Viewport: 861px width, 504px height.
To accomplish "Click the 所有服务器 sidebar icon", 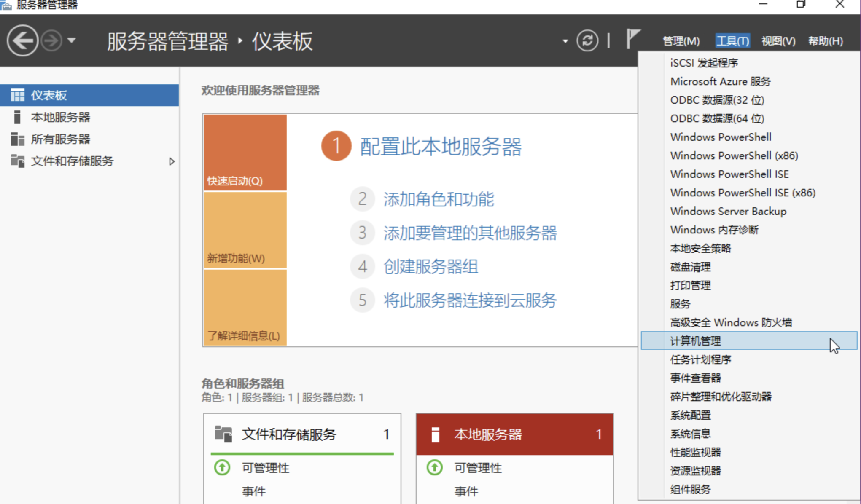I will pos(17,139).
